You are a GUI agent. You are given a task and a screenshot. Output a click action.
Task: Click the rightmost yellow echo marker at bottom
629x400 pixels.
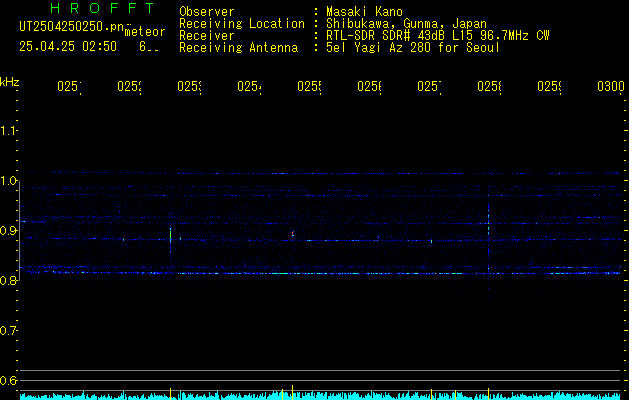488,393
